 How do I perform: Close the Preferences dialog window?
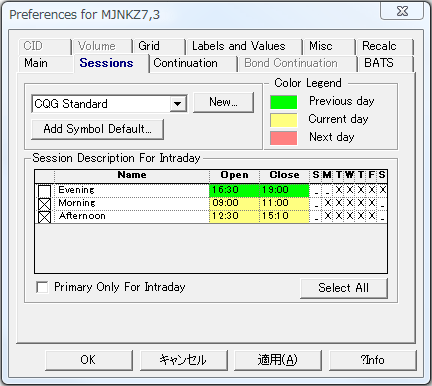[x=402, y=11]
